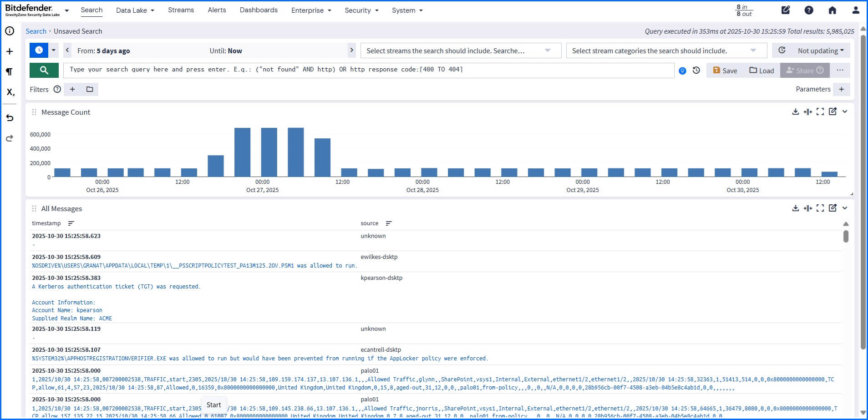Load a saved search
Viewport: 868px width, 420px height.
pyautogui.click(x=761, y=71)
